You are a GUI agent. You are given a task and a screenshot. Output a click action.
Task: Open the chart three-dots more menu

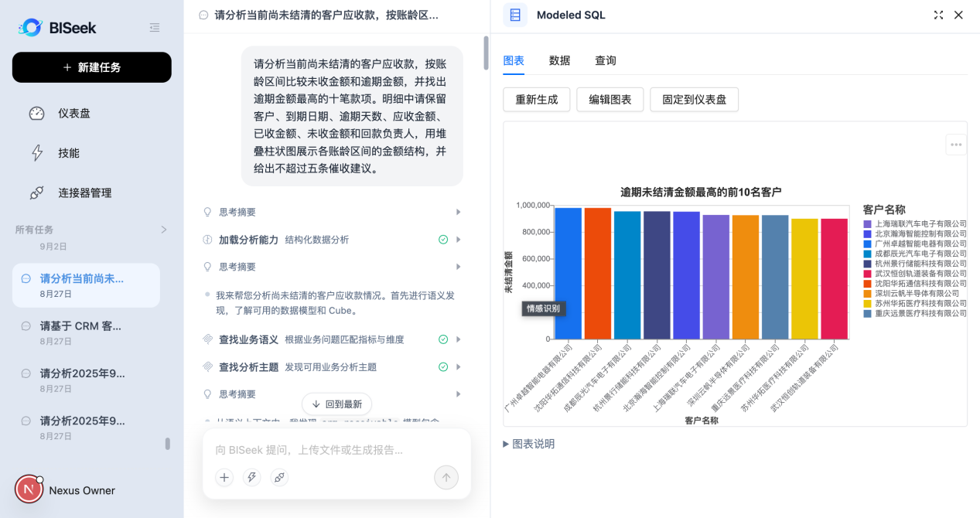(956, 145)
